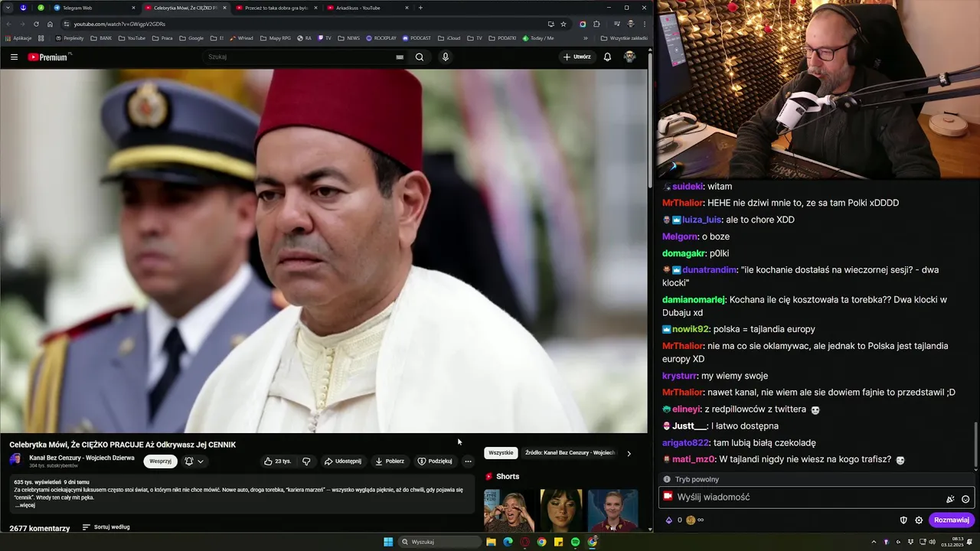Viewport: 980px width, 551px height.
Task: Click the YouTube search magnifier button
Action: pos(420,57)
